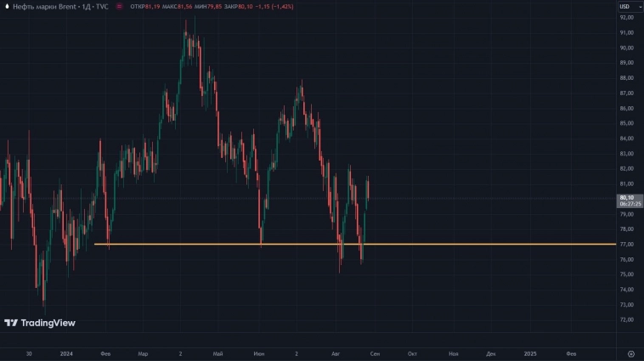644x361 pixels.
Task: Click the '88,00' price axis label
Action: tap(626, 78)
